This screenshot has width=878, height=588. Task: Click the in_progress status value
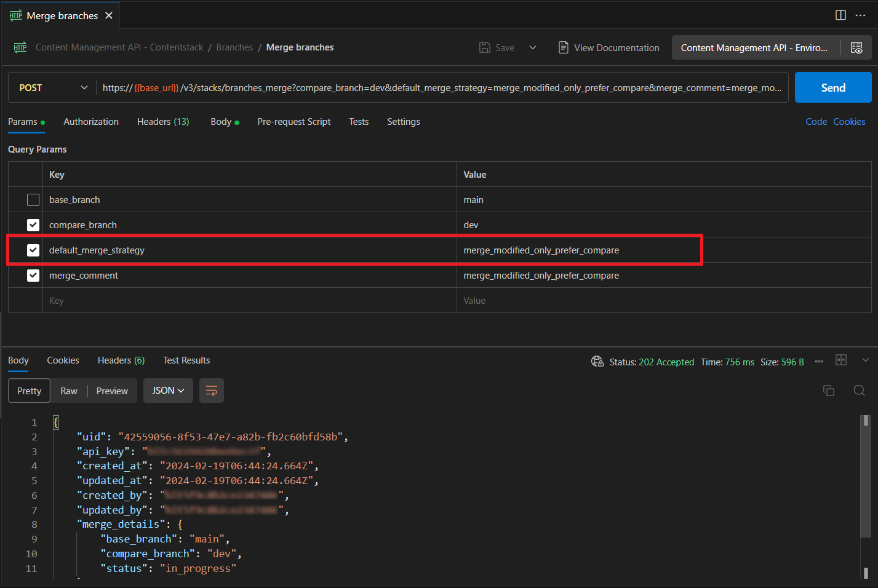click(x=198, y=568)
